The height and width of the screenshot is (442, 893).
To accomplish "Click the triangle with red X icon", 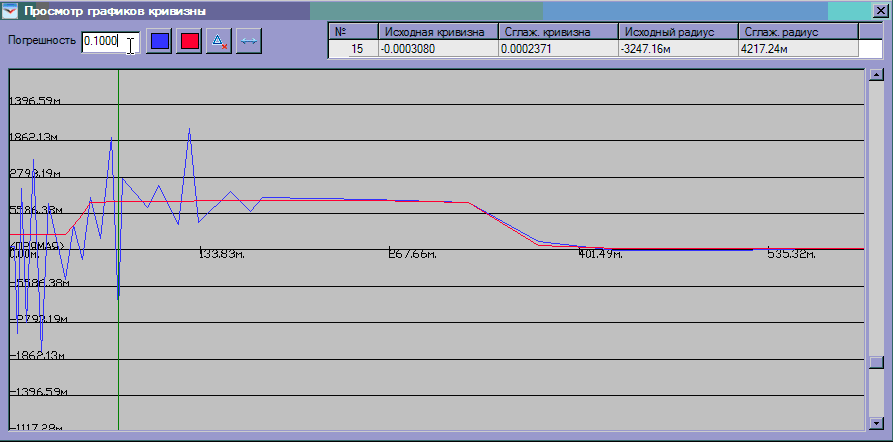I will tap(219, 42).
